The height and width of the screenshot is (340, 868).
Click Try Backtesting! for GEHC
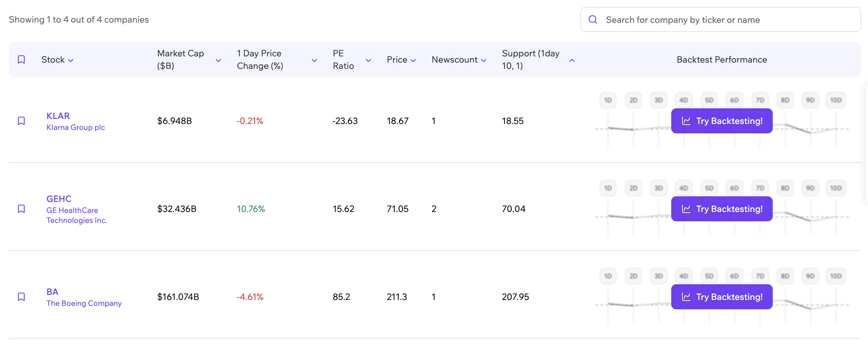[x=722, y=209]
